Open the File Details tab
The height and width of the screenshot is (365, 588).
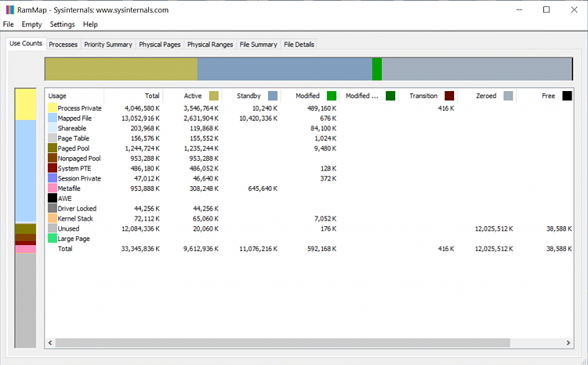point(299,45)
